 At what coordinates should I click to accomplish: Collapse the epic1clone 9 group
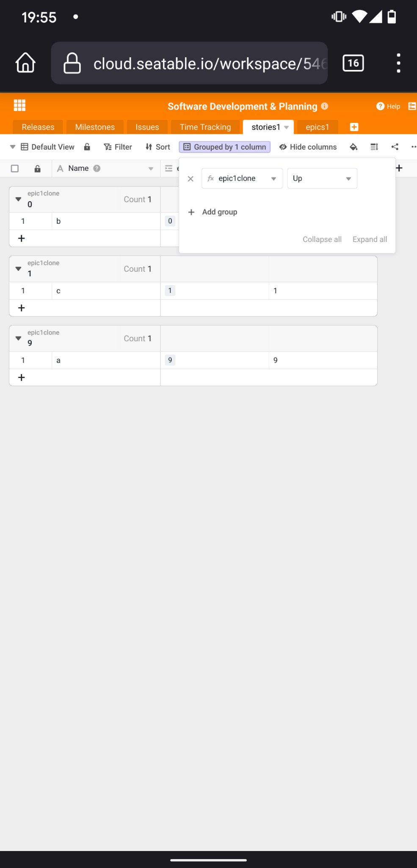18,338
